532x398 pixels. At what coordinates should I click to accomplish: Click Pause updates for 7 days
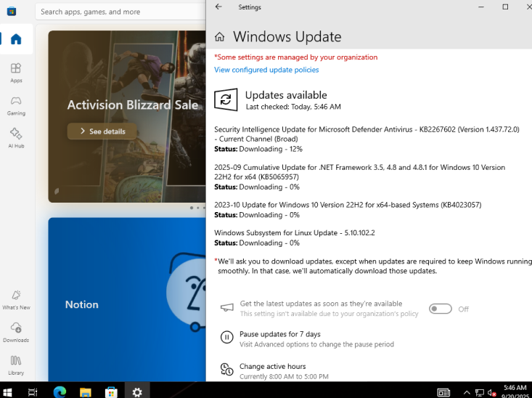pos(280,334)
